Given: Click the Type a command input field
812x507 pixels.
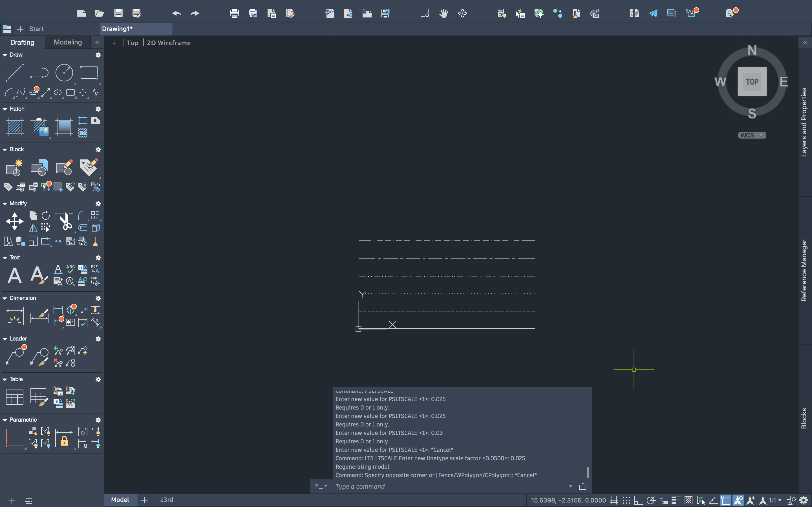Looking at the screenshot, I should (x=450, y=486).
